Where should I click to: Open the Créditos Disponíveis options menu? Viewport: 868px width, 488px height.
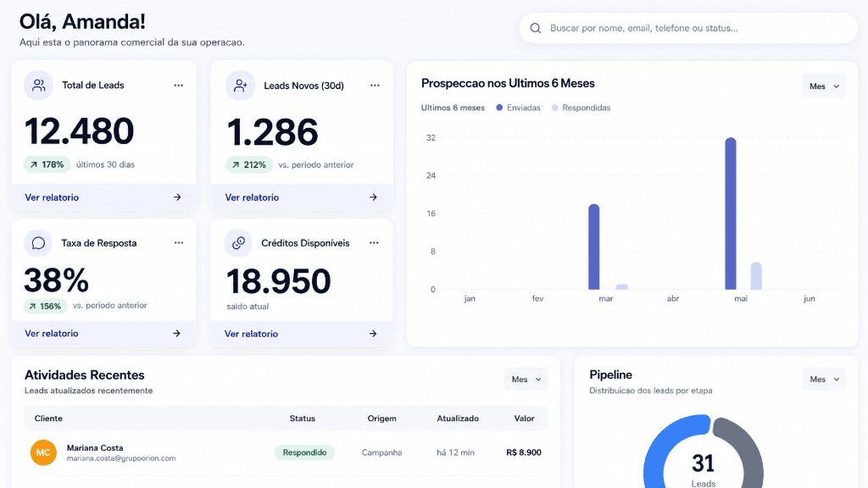[x=374, y=243]
